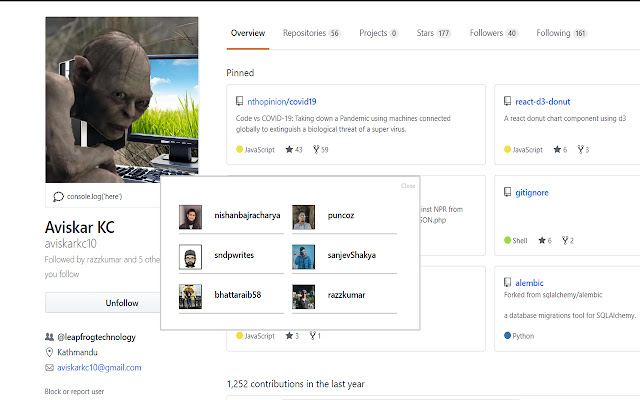Click Block or report user
The width and height of the screenshot is (640, 400).
[x=74, y=391]
